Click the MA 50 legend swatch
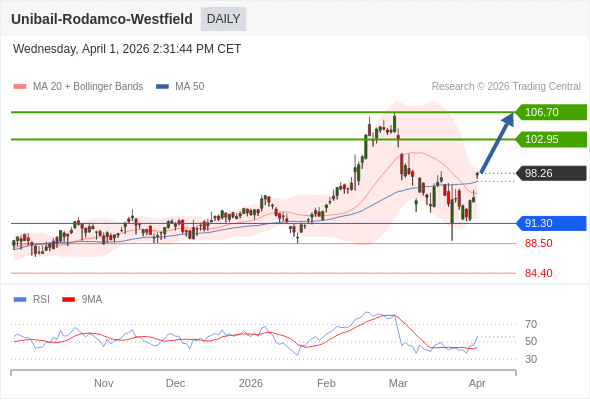The width and height of the screenshot is (590, 400). pos(162,87)
